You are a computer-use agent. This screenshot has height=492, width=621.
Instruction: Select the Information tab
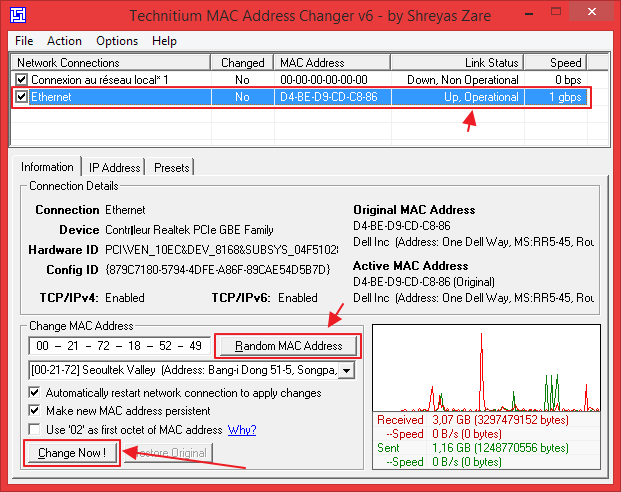point(47,167)
